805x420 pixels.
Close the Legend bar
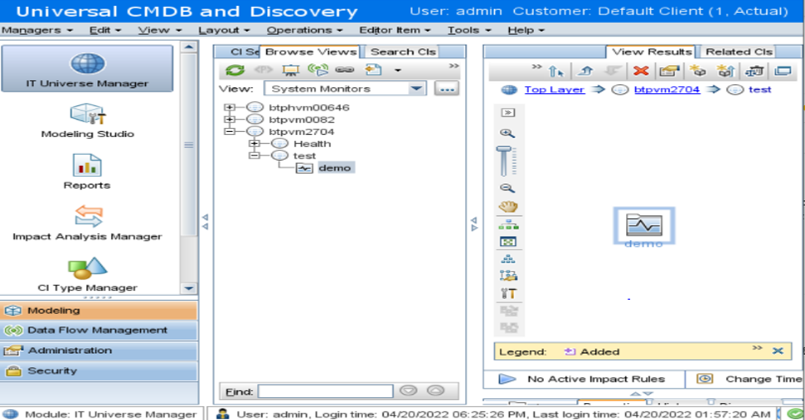tap(778, 351)
